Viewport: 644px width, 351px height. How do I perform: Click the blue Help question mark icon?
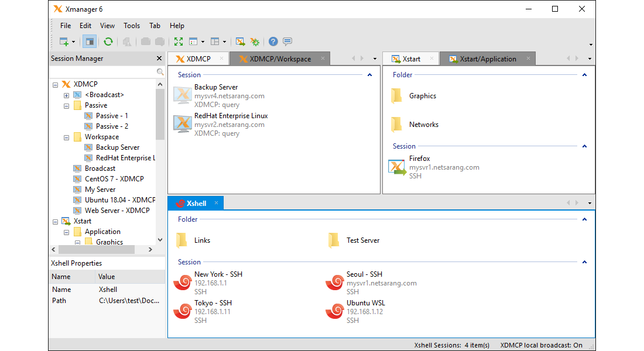[273, 42]
